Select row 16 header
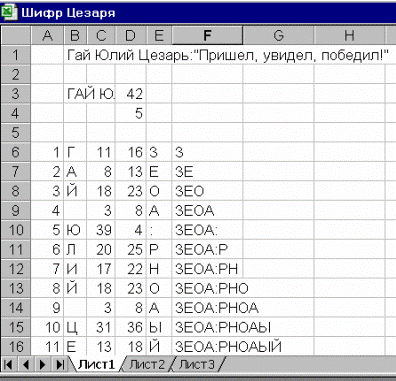The width and height of the screenshot is (396, 381). pos(16,347)
